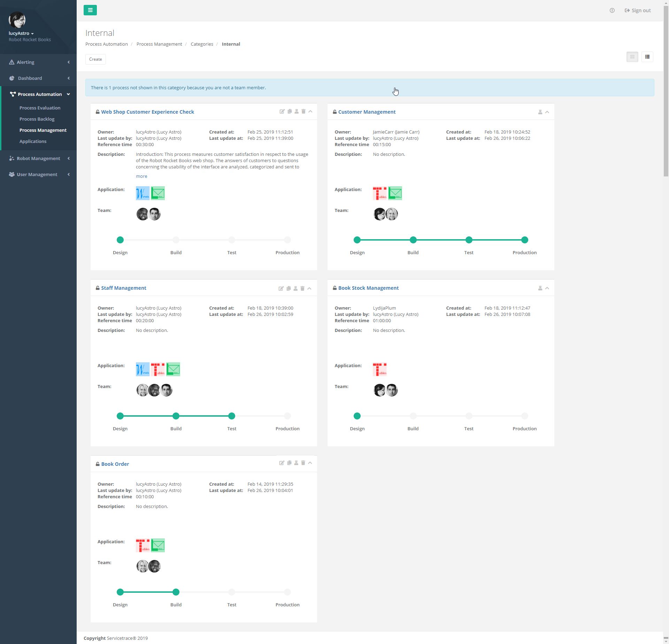
Task: Open Applications from the sidebar menu
Action: click(x=33, y=141)
